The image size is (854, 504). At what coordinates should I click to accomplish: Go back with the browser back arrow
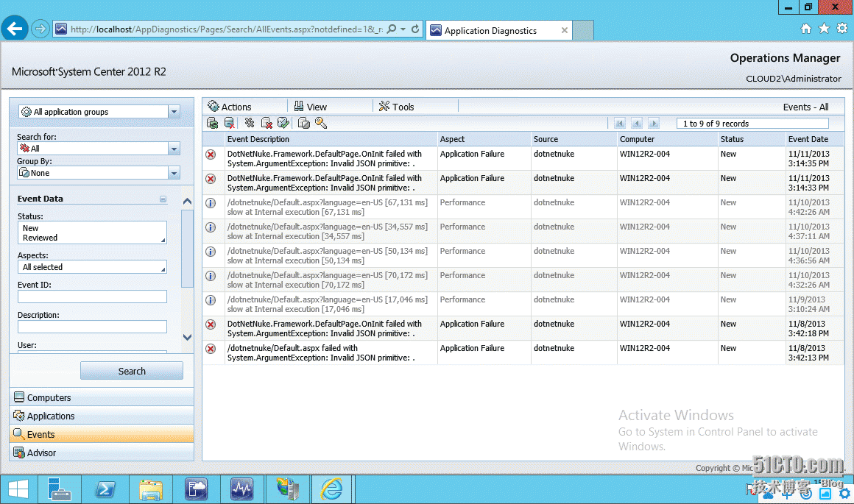tap(15, 28)
